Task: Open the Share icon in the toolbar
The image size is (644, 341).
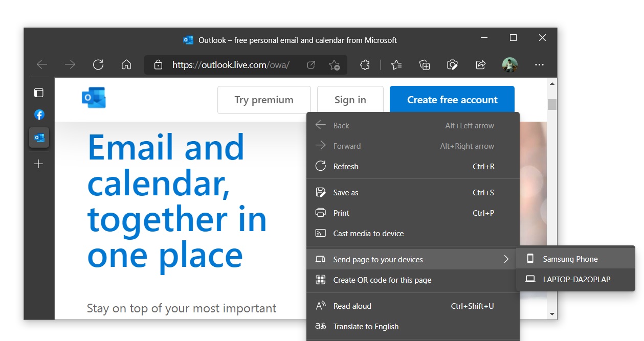Action: (480, 64)
